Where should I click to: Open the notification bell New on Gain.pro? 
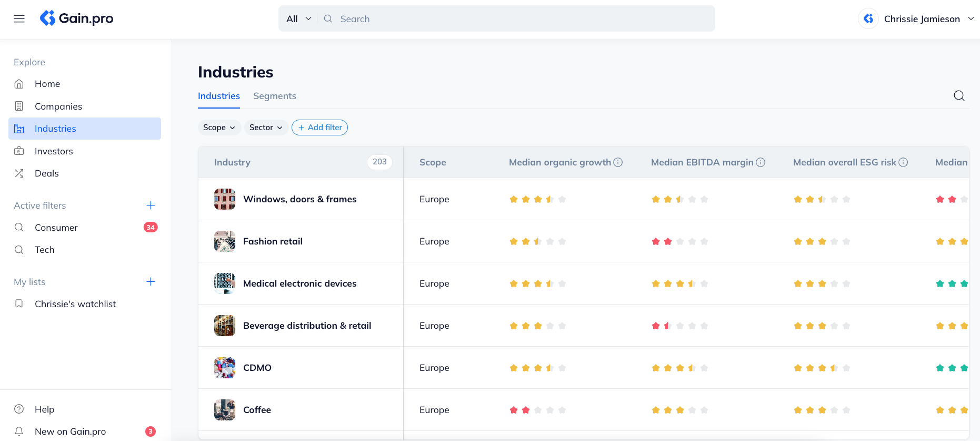(x=19, y=432)
